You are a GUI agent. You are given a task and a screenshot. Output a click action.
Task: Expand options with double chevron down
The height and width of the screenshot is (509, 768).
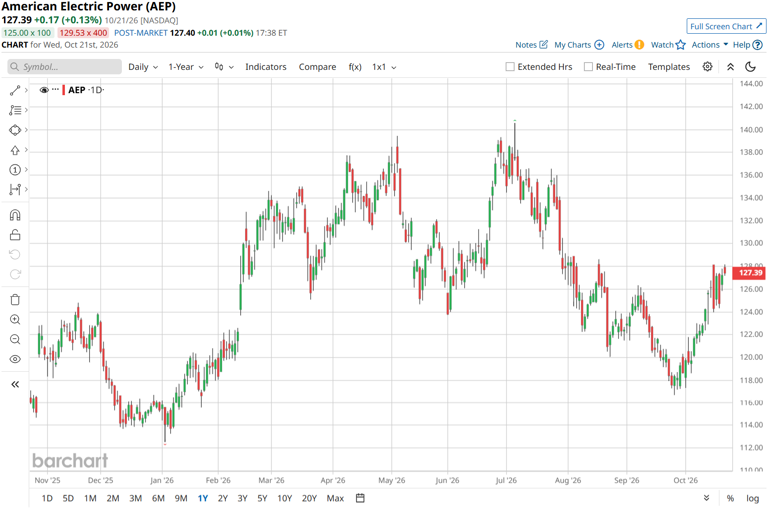tap(706, 498)
